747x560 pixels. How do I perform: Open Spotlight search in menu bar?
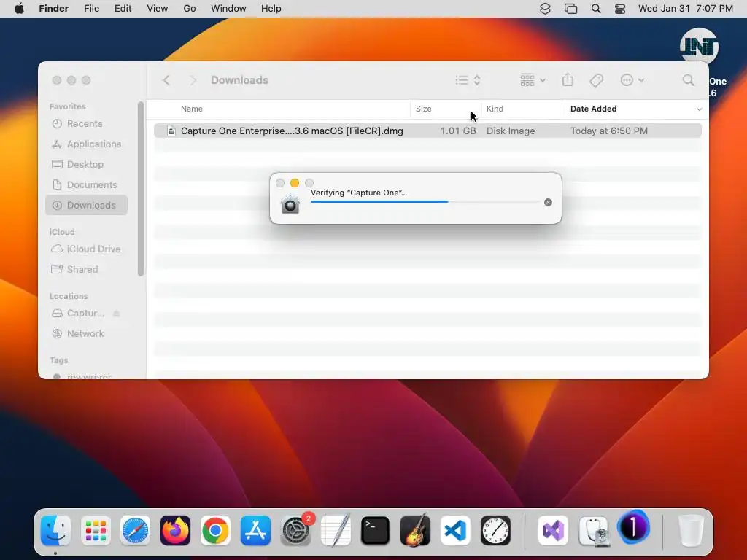pos(595,9)
